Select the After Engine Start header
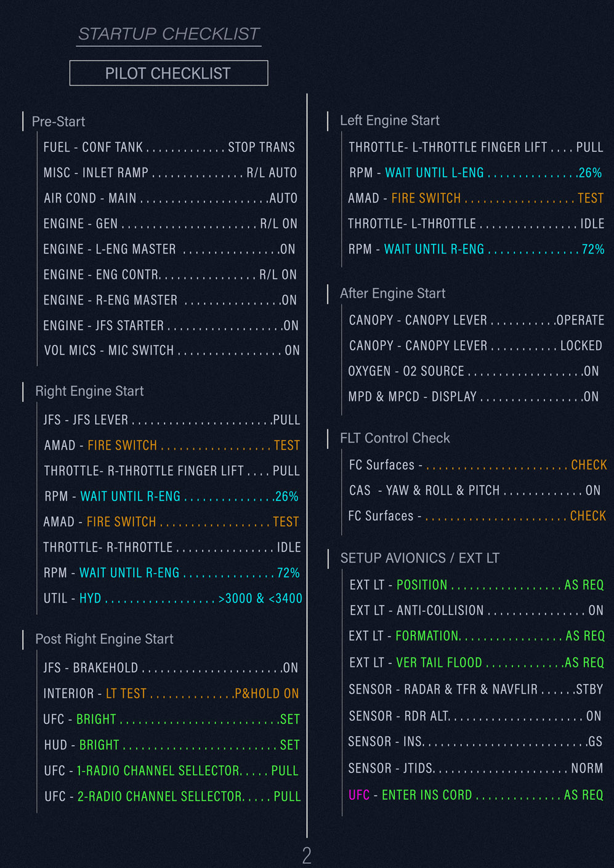This screenshot has width=614, height=868. coord(392,294)
